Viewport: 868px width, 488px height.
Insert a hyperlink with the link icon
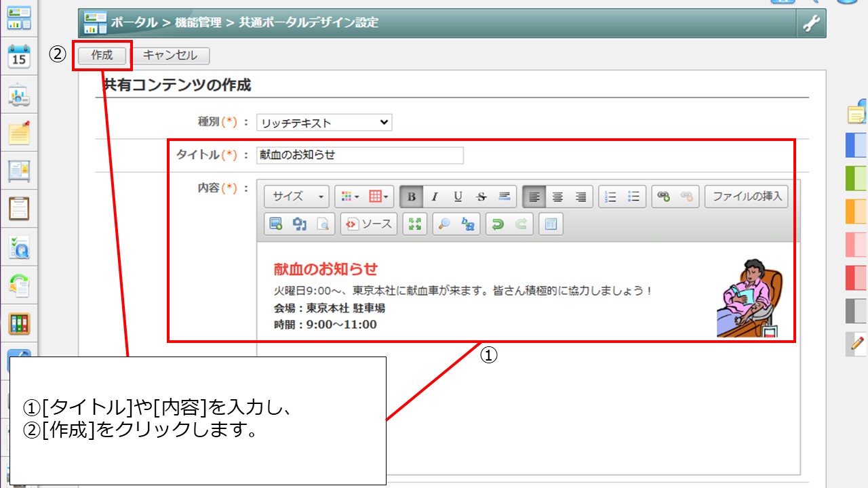pyautogui.click(x=664, y=197)
